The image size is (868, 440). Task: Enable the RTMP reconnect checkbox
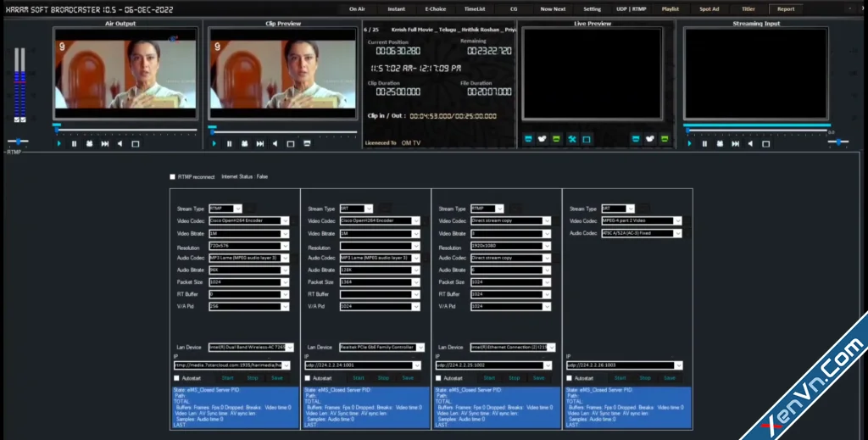tap(172, 176)
